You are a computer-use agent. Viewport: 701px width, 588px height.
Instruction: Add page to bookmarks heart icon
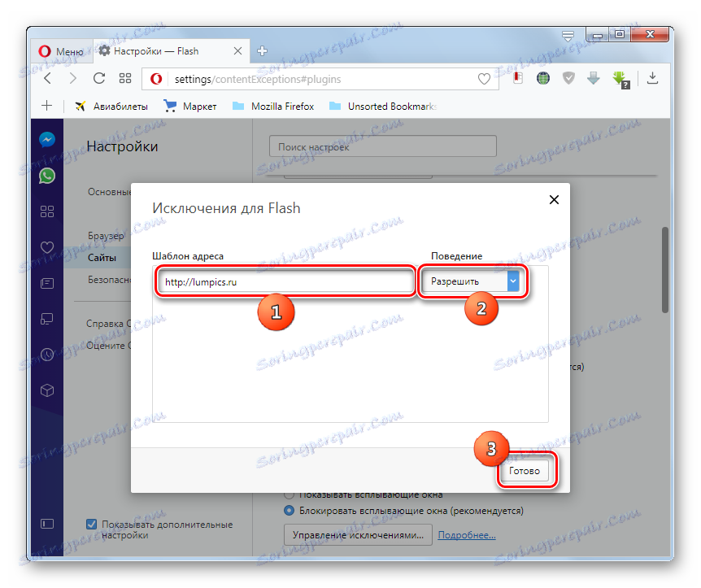click(x=484, y=79)
